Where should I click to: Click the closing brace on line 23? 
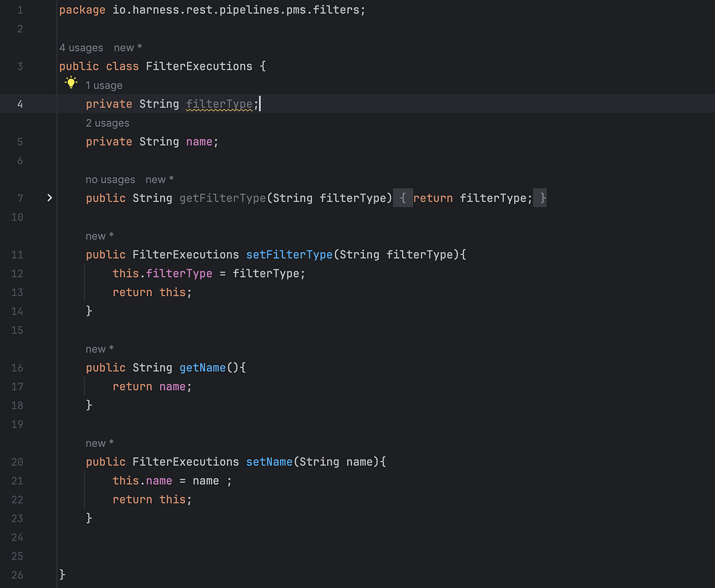[89, 518]
